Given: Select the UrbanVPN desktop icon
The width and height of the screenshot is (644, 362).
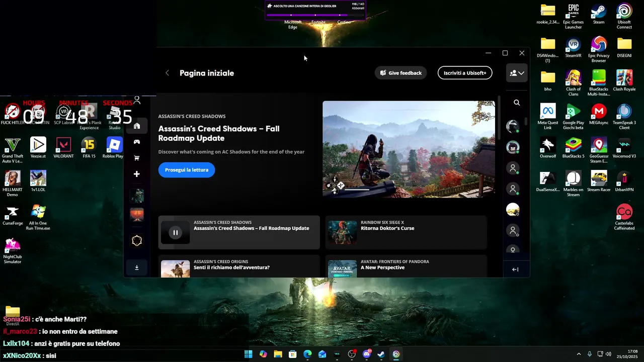Looking at the screenshot, I should click(624, 182).
